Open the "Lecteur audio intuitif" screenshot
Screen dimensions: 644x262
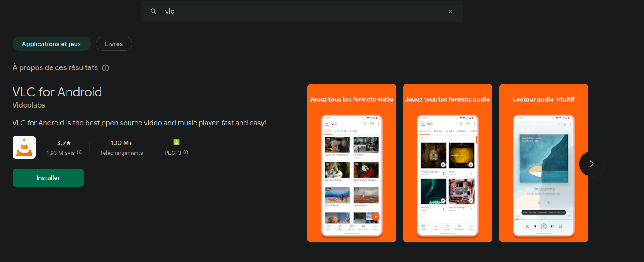(x=543, y=163)
